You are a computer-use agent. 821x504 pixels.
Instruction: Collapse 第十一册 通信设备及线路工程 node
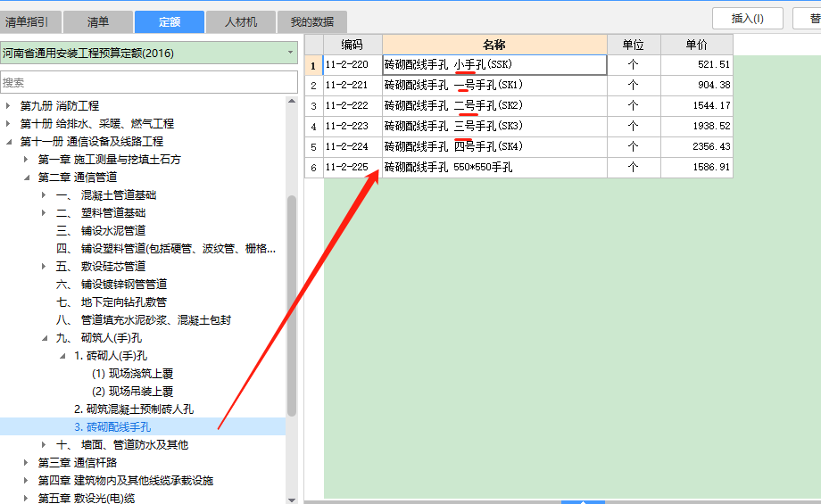click(x=8, y=142)
